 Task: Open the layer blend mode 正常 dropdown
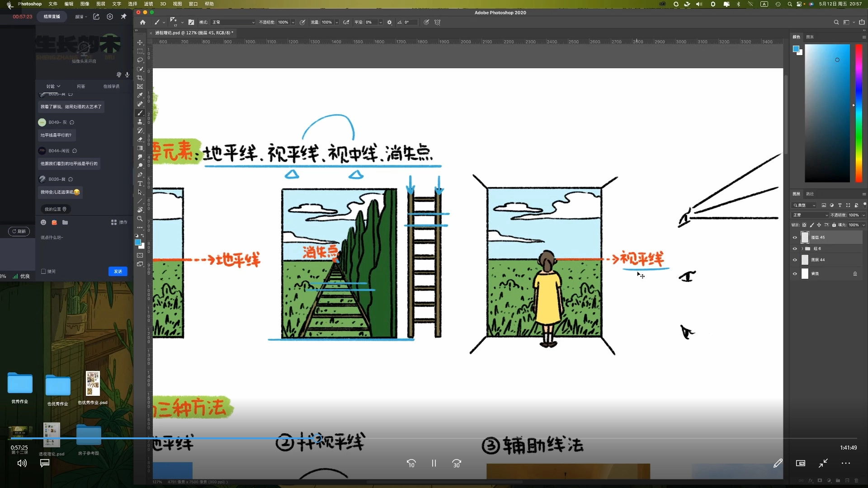pyautogui.click(x=810, y=215)
